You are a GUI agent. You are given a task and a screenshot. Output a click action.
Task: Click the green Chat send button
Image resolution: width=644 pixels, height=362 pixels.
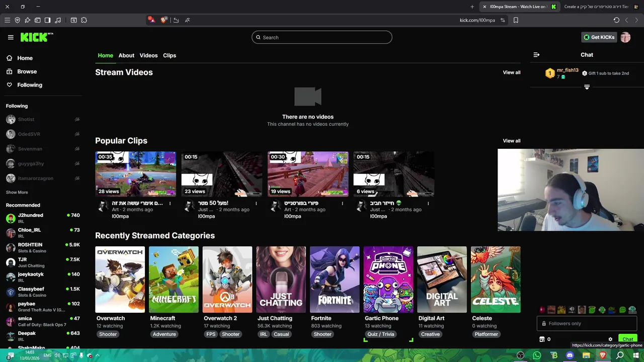(x=627, y=339)
